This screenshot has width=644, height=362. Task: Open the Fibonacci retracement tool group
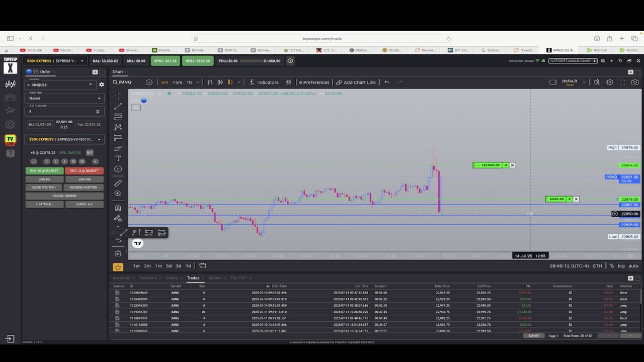[118, 117]
